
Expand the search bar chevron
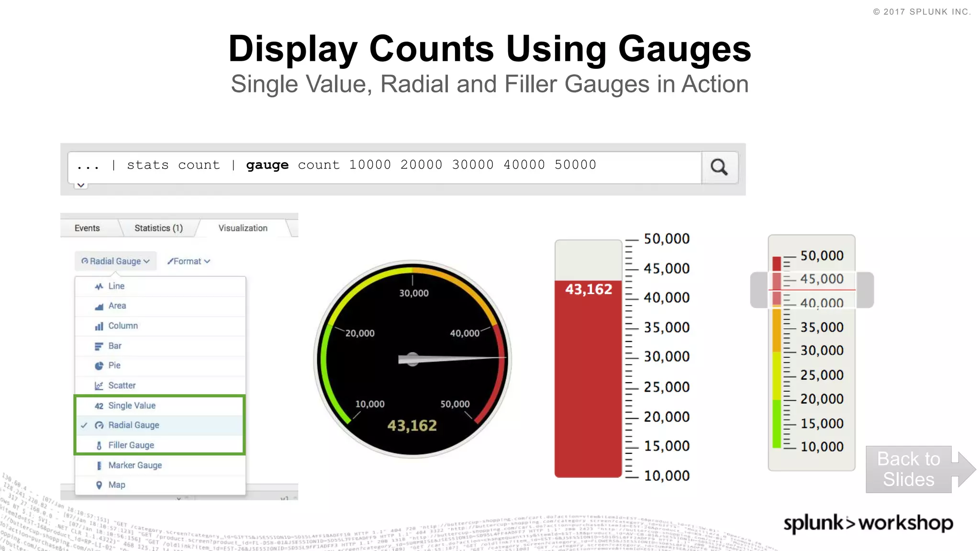point(81,185)
